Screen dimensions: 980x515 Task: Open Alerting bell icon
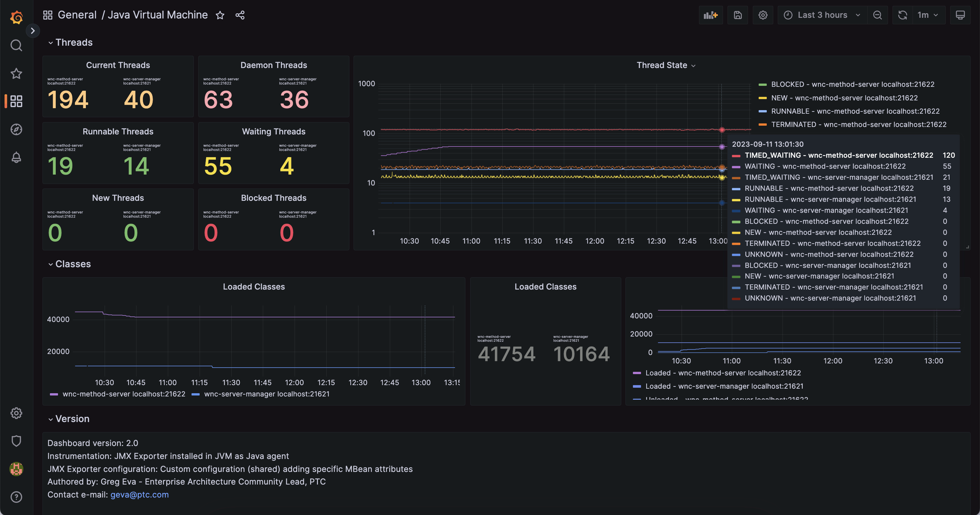(x=16, y=157)
